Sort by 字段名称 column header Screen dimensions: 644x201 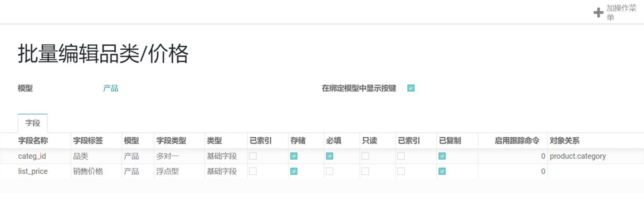tap(33, 141)
